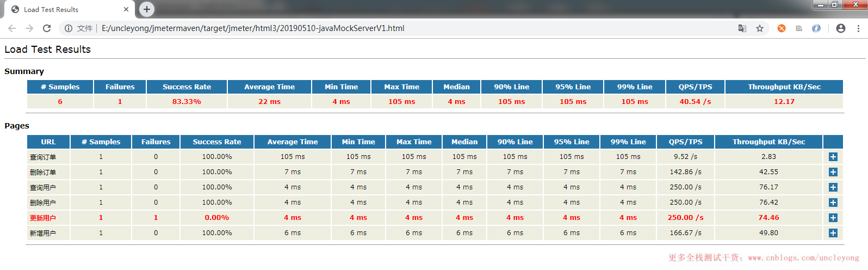Click the summary 83.33% success rate value
The width and height of the screenshot is (868, 270).
click(x=187, y=101)
